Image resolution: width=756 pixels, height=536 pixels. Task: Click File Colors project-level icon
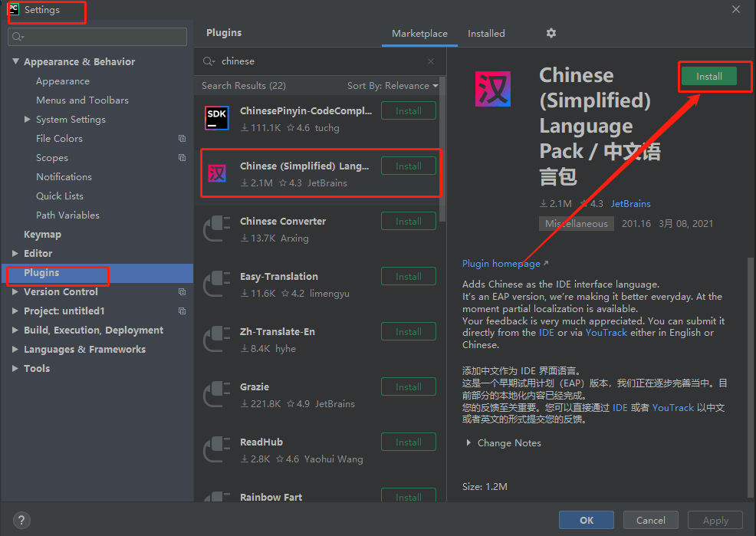(x=182, y=138)
